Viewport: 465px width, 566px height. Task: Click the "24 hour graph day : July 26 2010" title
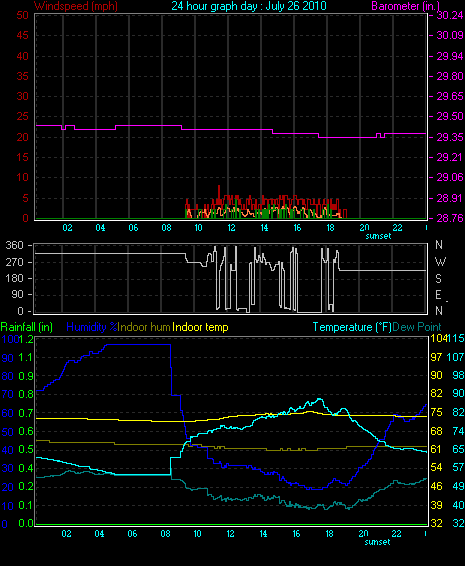click(249, 6)
